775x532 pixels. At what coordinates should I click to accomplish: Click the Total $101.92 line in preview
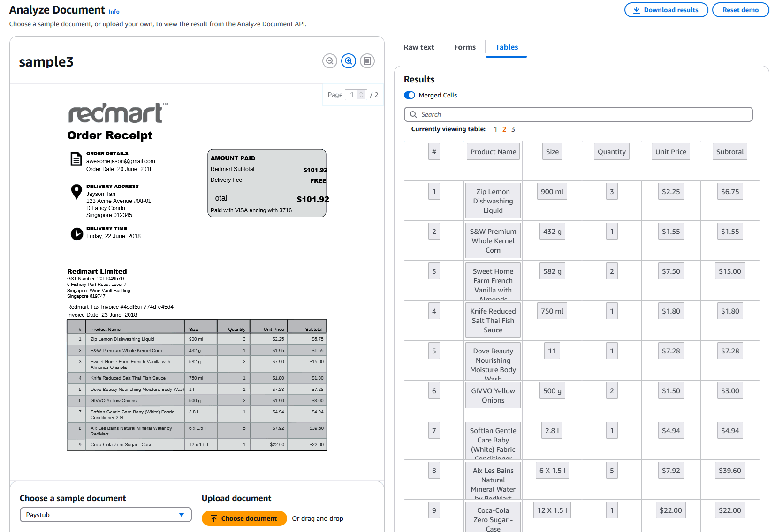[269, 199]
